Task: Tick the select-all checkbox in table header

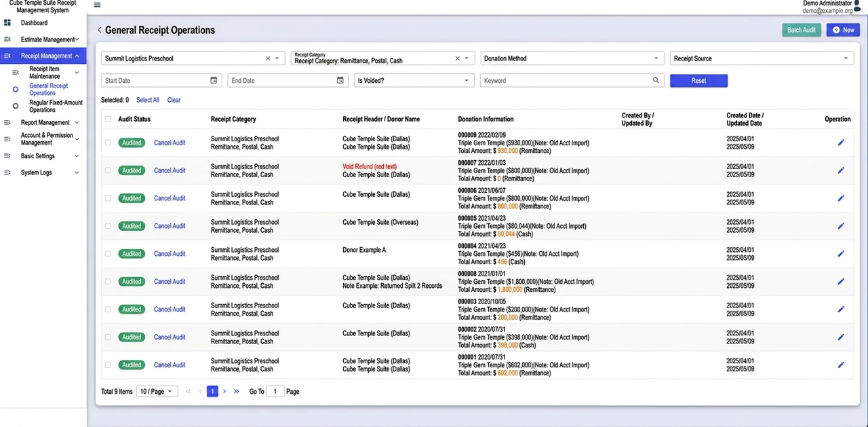Action: tap(108, 119)
